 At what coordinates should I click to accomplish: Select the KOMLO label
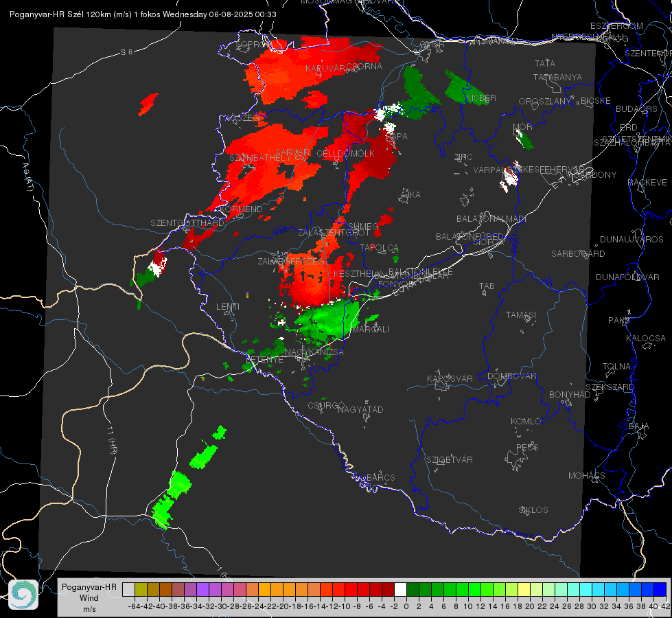(525, 421)
